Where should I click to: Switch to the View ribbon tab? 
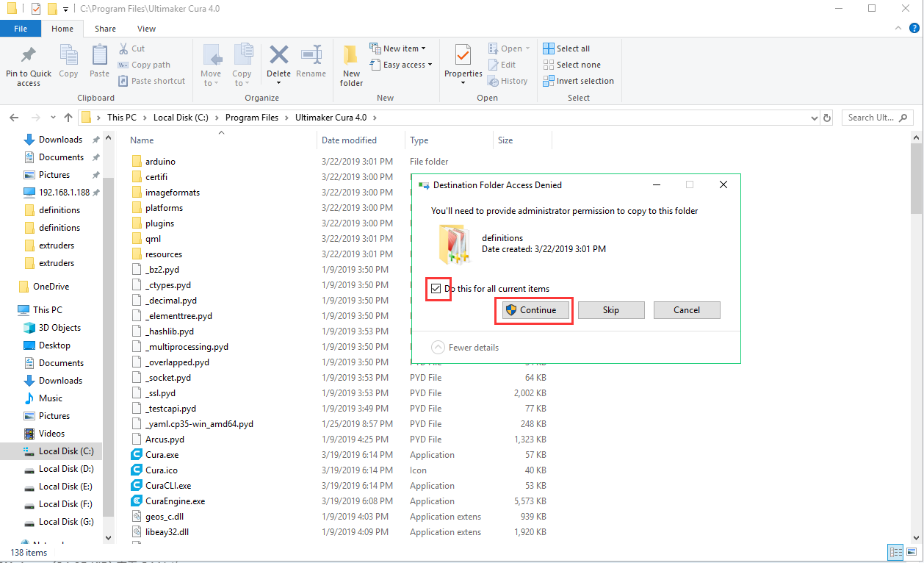tap(146, 29)
